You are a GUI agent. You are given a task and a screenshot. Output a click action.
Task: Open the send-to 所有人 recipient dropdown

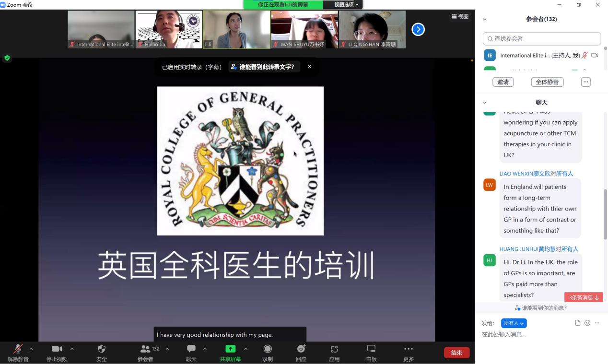pos(514,323)
